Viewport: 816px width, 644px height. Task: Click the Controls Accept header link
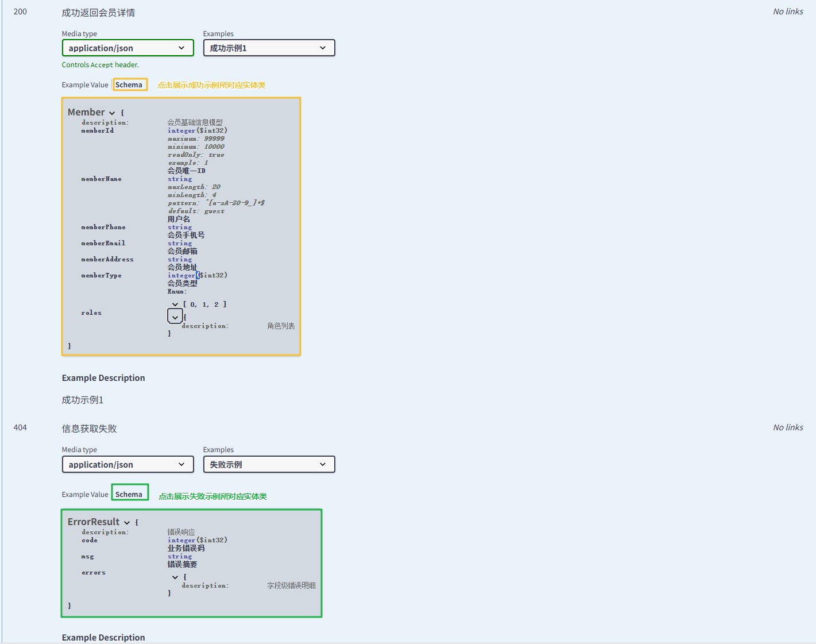pyautogui.click(x=100, y=64)
